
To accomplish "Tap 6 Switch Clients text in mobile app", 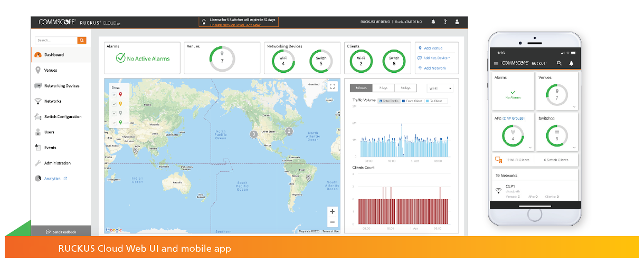I will (x=557, y=160).
